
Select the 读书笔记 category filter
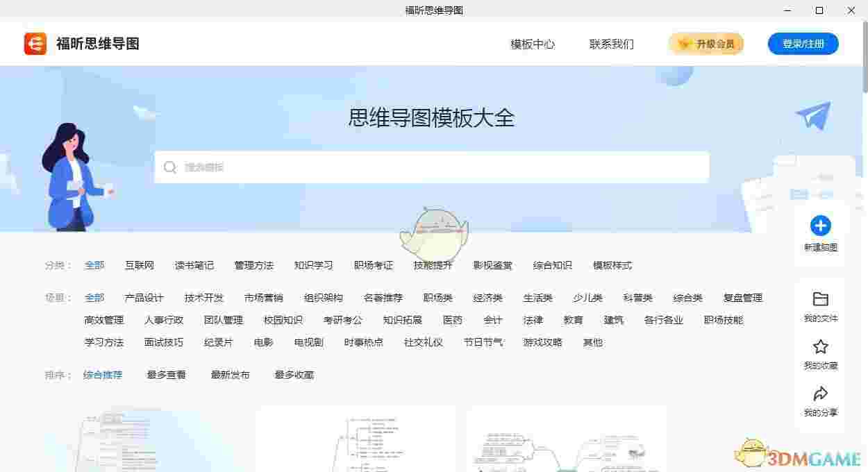click(195, 264)
